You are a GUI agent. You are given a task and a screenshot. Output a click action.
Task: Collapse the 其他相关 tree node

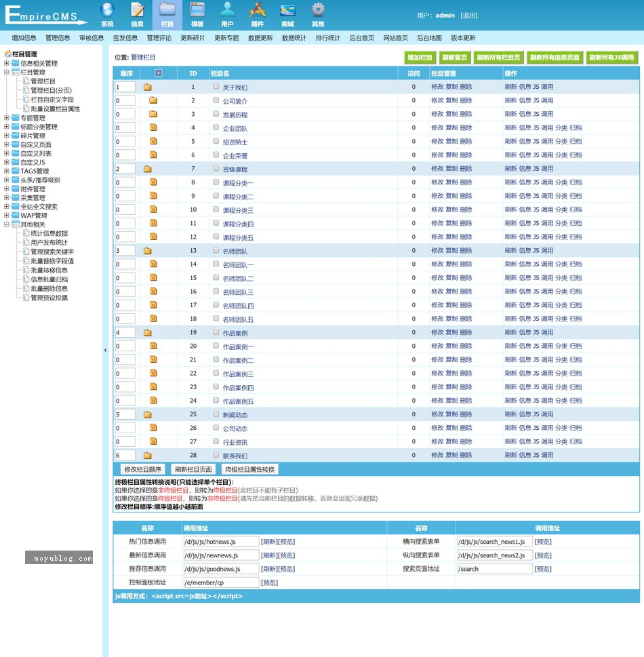pyautogui.click(x=7, y=224)
